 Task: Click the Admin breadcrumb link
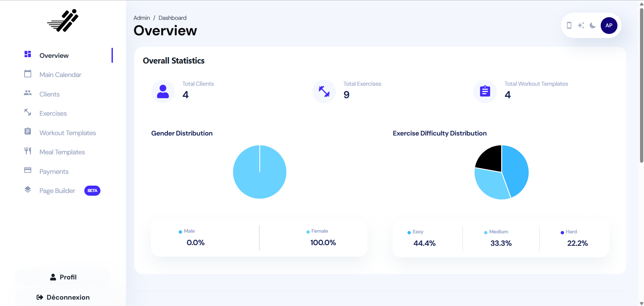point(141,18)
